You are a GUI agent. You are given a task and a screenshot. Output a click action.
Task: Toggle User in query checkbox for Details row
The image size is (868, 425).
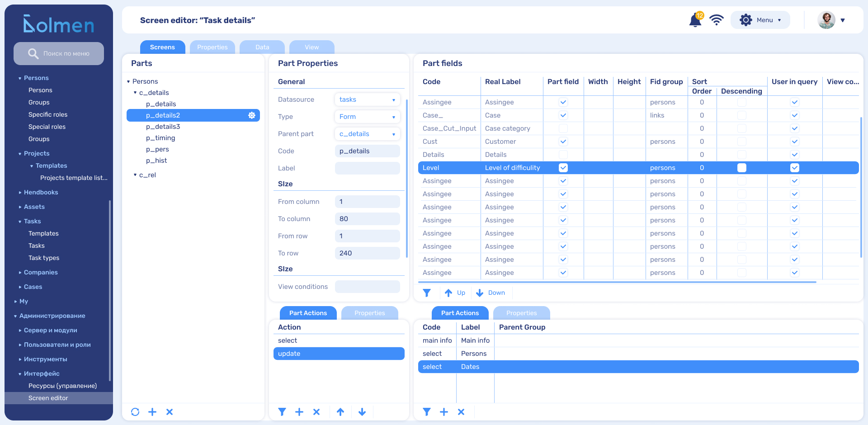[795, 155]
